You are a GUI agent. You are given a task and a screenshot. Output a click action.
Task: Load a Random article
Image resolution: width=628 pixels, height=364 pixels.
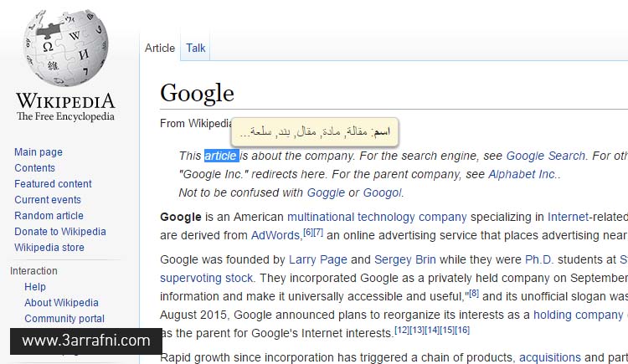[x=49, y=215]
